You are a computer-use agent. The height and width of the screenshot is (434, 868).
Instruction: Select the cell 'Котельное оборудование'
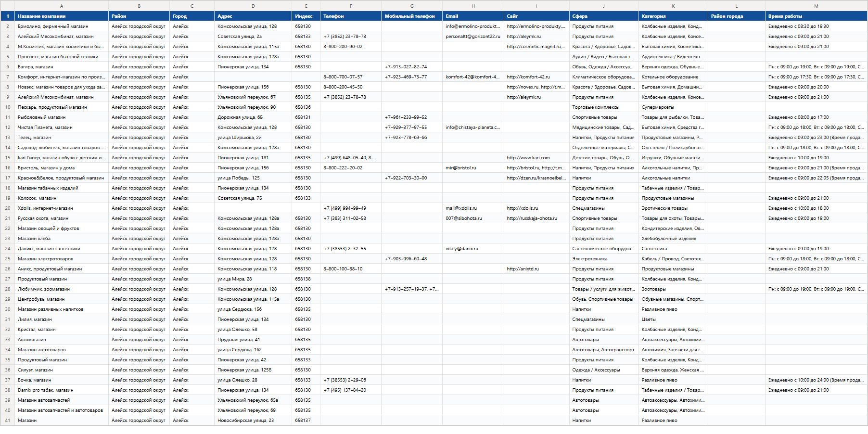click(x=673, y=77)
